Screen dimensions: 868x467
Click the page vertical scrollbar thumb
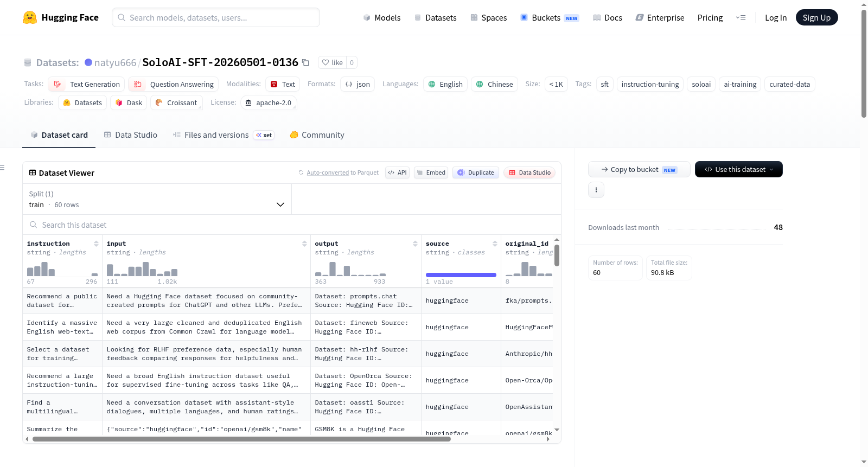[864, 63]
